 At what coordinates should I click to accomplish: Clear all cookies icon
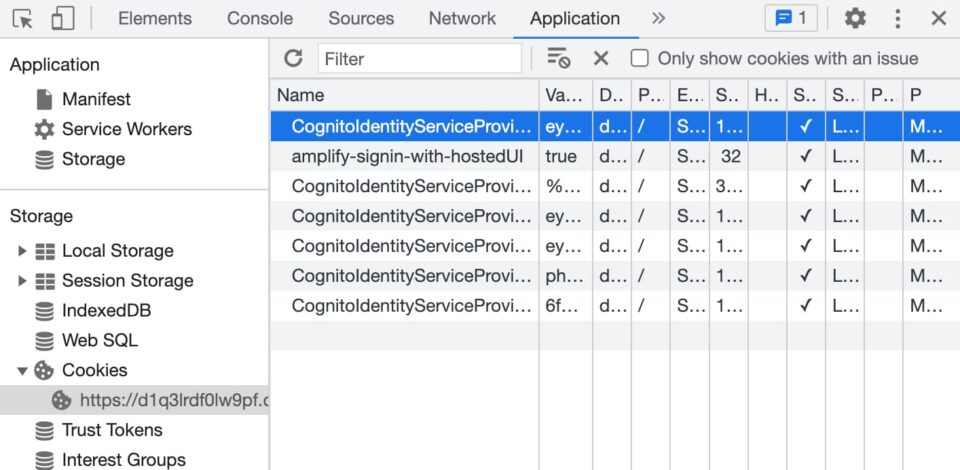point(558,58)
